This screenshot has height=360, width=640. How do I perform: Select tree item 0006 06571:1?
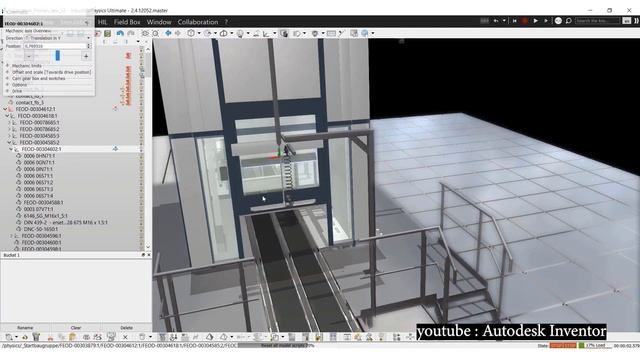[38, 176]
